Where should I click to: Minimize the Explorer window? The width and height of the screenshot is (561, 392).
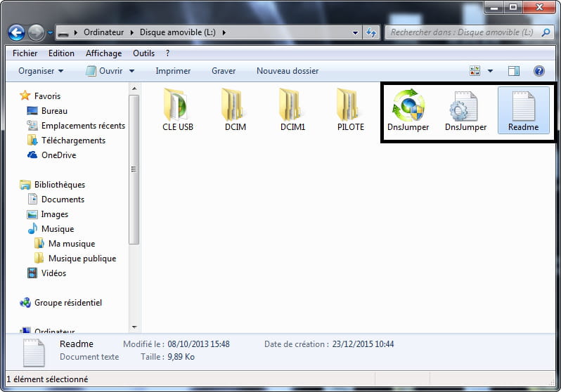pyautogui.click(x=494, y=8)
